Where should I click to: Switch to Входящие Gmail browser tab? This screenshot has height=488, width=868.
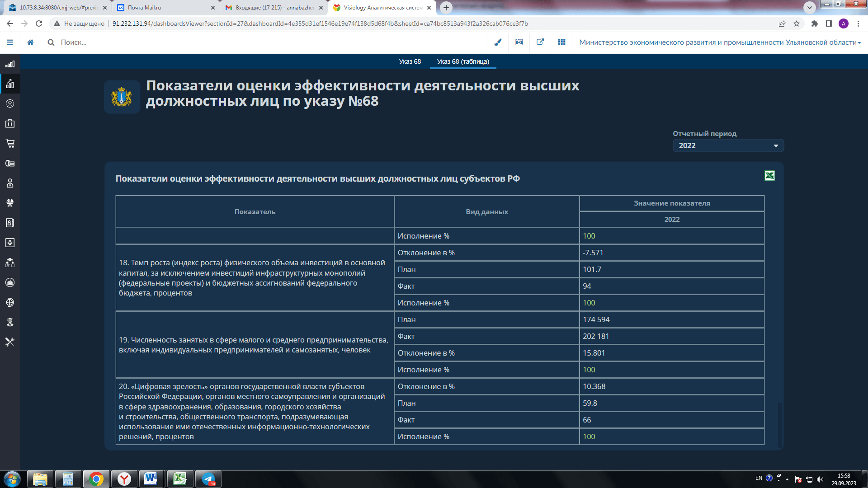(x=274, y=8)
